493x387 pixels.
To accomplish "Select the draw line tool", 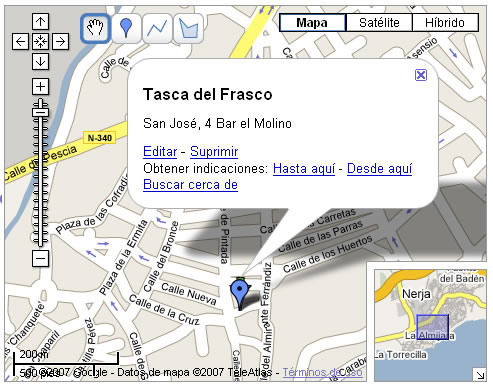I will 157,28.
